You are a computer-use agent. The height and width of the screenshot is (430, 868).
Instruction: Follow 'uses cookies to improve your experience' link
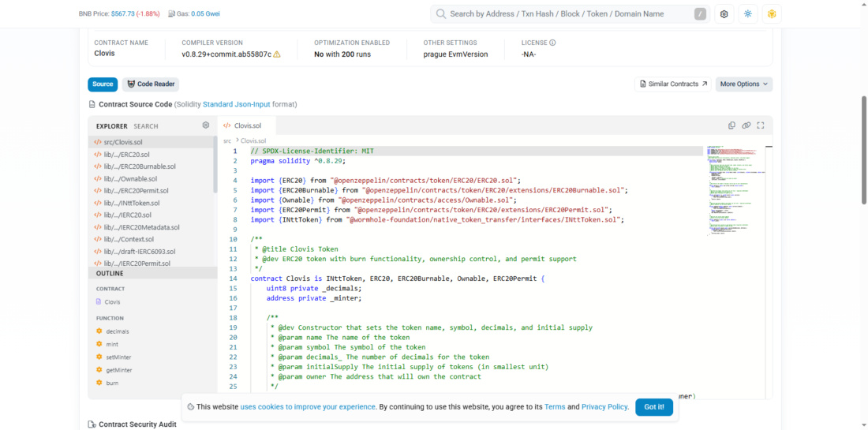pos(308,407)
